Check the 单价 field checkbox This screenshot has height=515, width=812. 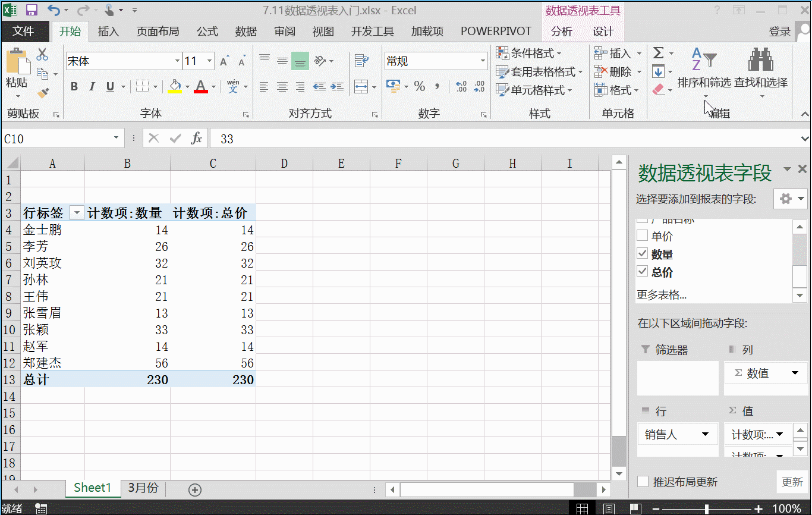point(642,235)
